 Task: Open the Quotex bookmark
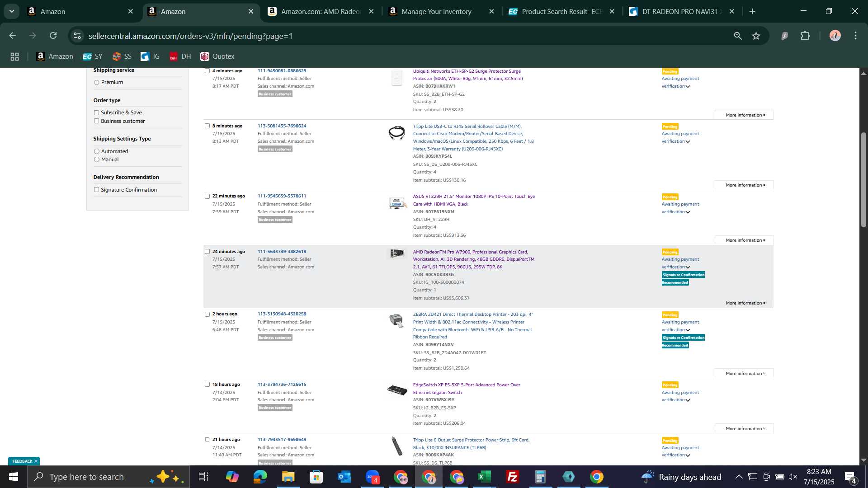point(217,56)
